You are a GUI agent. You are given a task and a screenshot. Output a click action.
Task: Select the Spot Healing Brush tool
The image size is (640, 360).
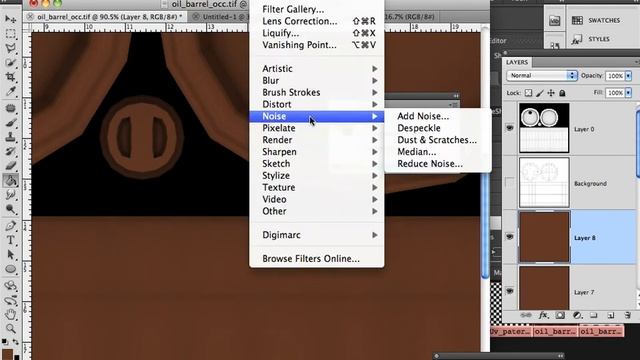11,108
